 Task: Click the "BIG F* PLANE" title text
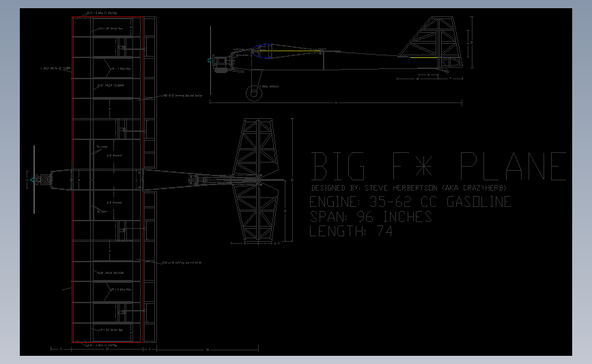pos(438,166)
